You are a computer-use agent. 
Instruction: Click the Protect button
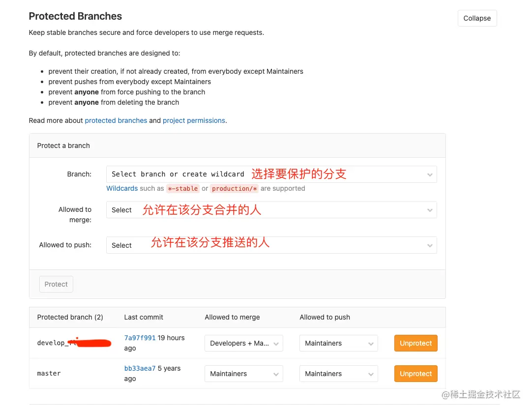pyautogui.click(x=56, y=284)
